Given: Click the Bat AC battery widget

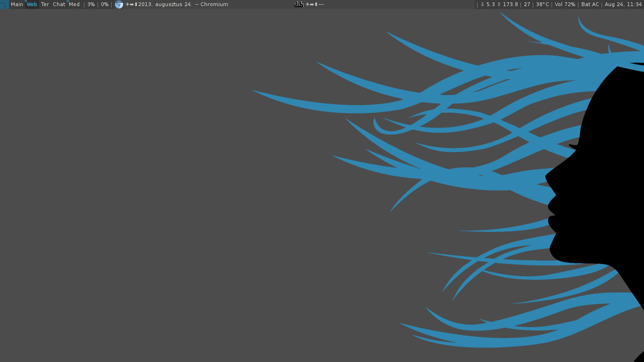Looking at the screenshot, I should tap(590, 4).
